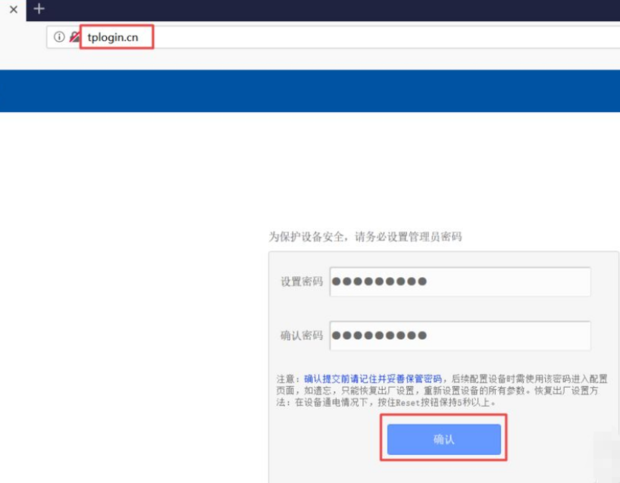Click end of dots in 确认密码 field
Viewport: 620px width, 483px height.
point(430,335)
